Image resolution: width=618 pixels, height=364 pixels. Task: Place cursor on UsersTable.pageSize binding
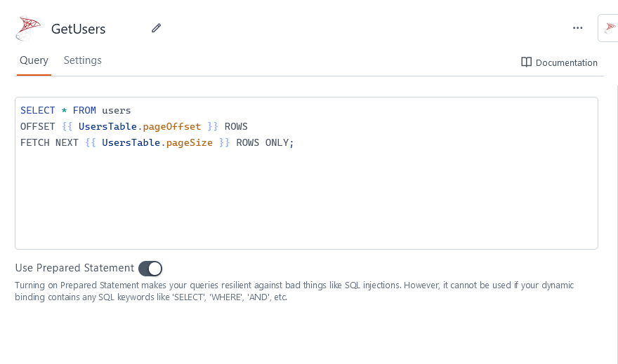point(157,142)
